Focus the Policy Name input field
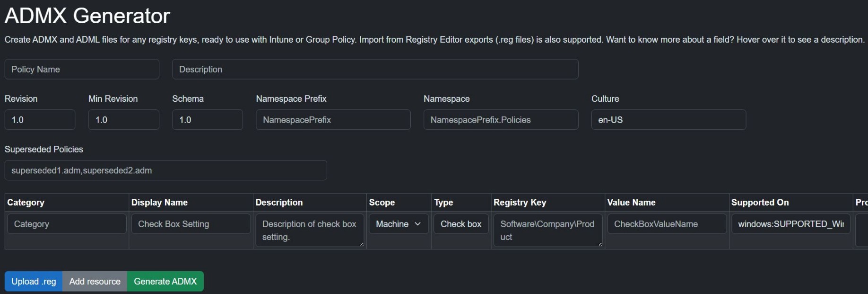Image resolution: width=868 pixels, height=294 pixels. (x=82, y=69)
